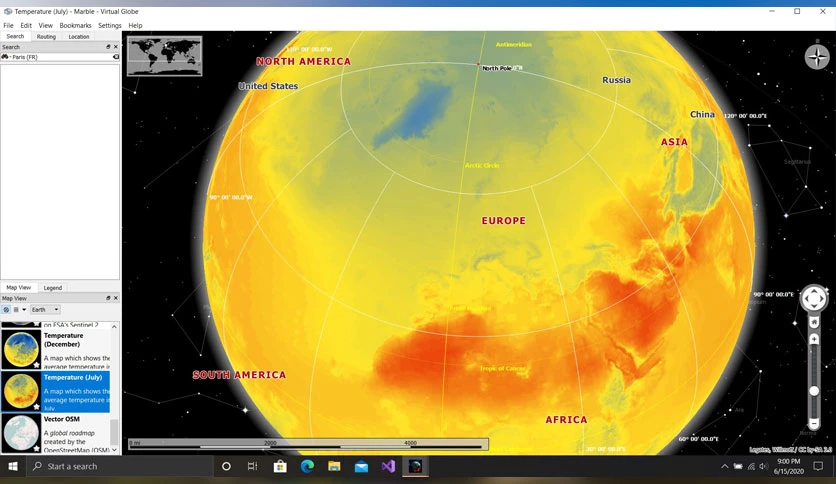Switch to the Location tab
Viewport: 836px width, 484px height.
78,37
